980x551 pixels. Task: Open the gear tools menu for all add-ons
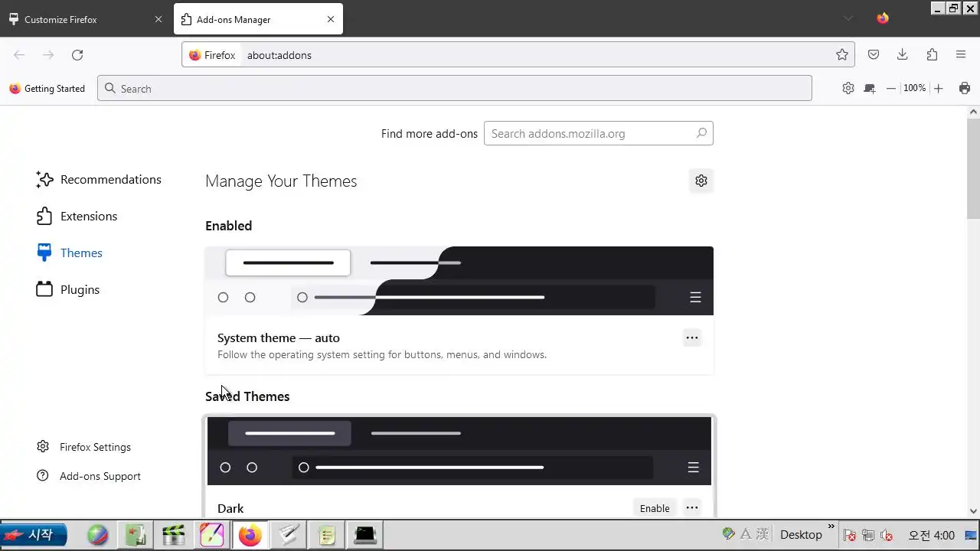click(x=701, y=181)
